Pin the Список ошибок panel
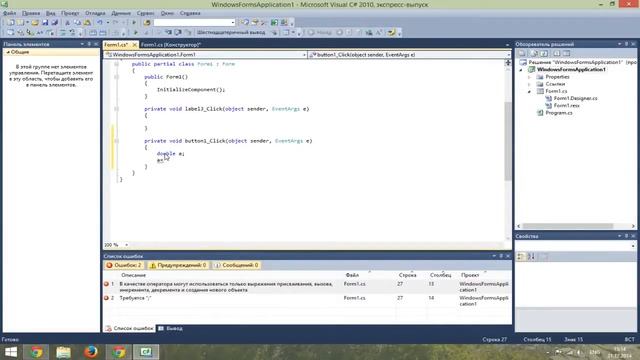Viewport: 640px width, 360px height. coord(501,256)
